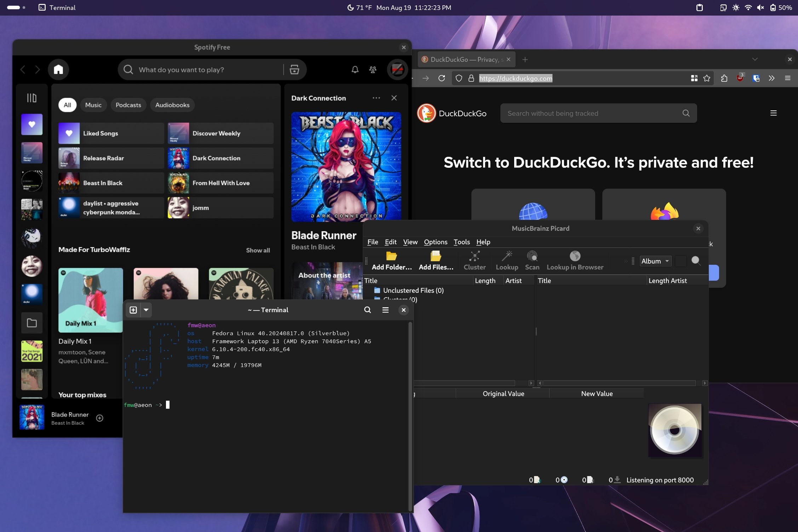Click Terminal vertical scrollbar

410,416
